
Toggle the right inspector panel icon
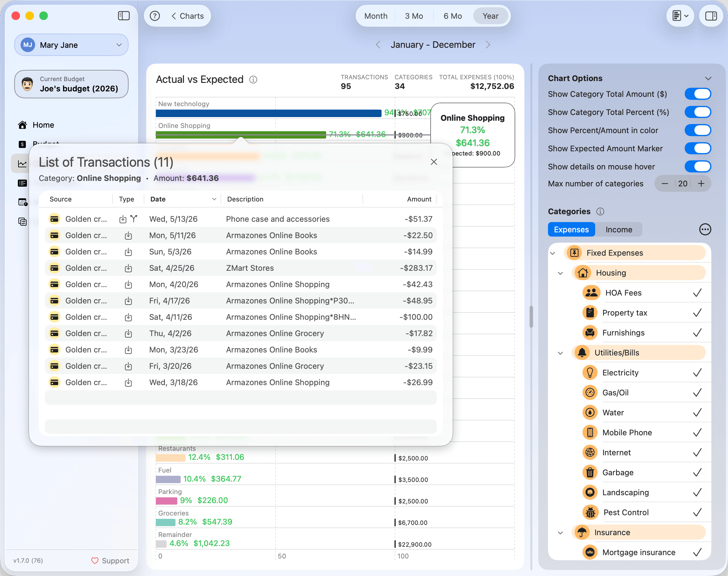click(x=711, y=16)
